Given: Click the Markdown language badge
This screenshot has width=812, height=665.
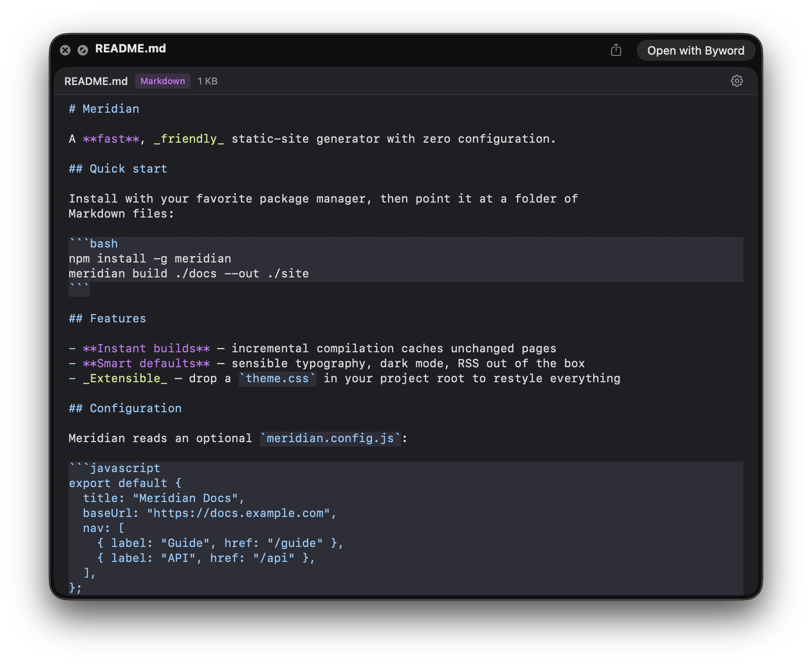Looking at the screenshot, I should [x=162, y=81].
